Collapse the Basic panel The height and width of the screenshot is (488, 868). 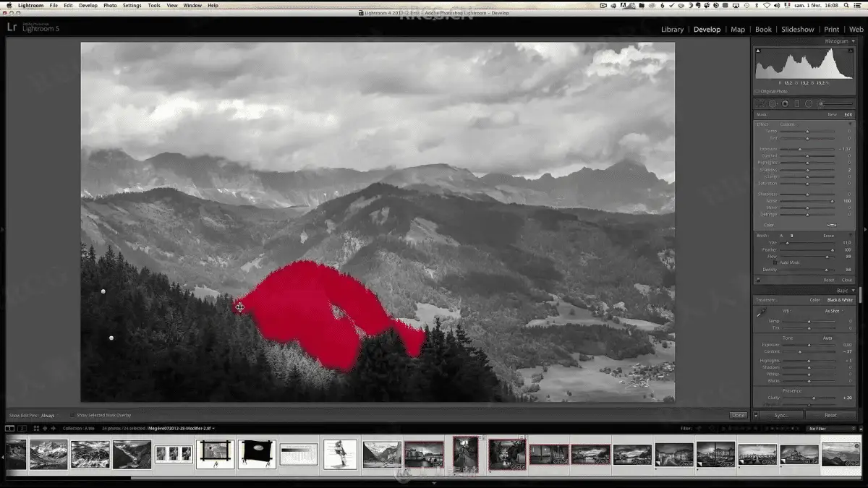[x=853, y=291]
